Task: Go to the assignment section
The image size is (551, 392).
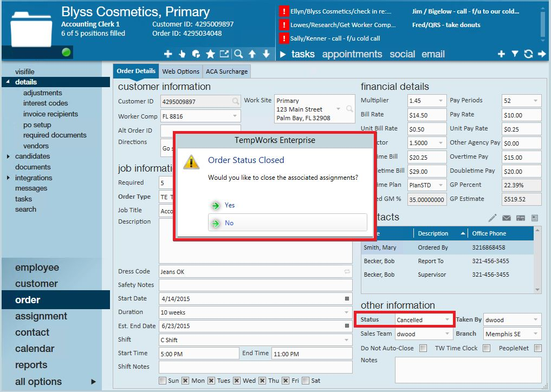Action: click(41, 316)
